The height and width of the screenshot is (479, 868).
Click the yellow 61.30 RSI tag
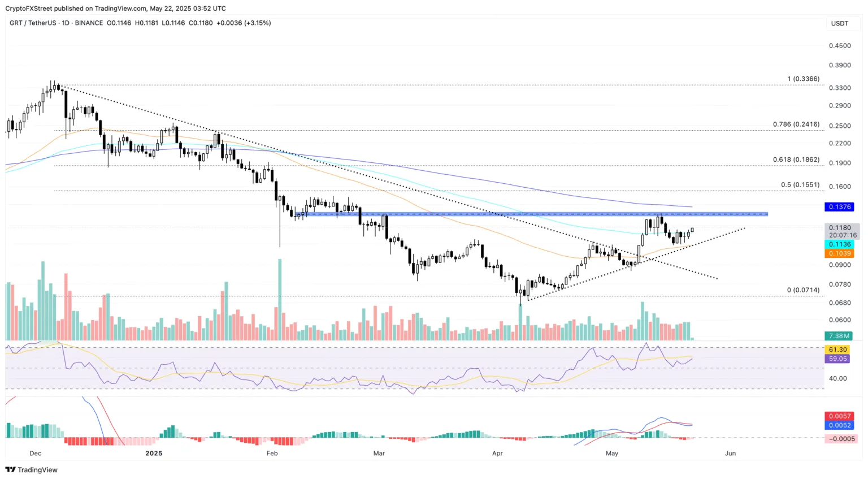(837, 349)
